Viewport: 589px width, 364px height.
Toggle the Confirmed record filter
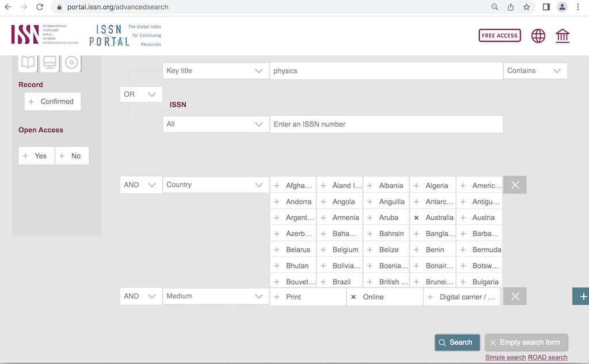point(52,101)
